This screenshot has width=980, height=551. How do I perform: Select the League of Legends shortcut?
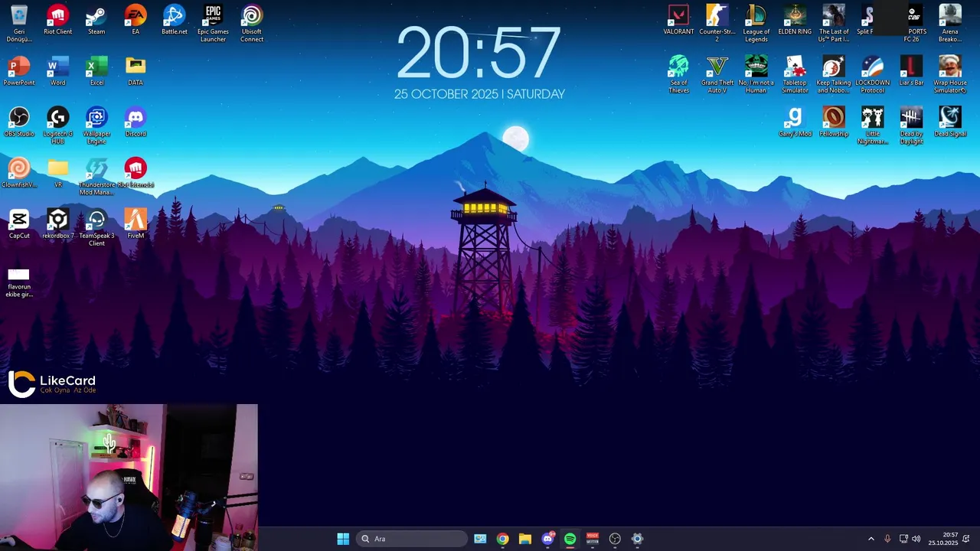point(756,24)
